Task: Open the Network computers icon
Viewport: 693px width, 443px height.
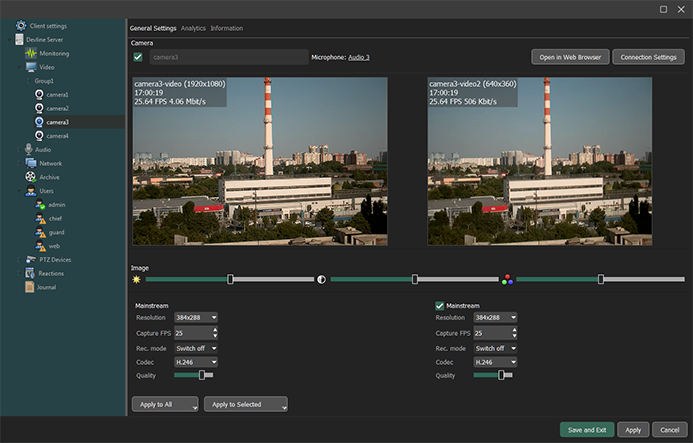Action: click(30, 163)
